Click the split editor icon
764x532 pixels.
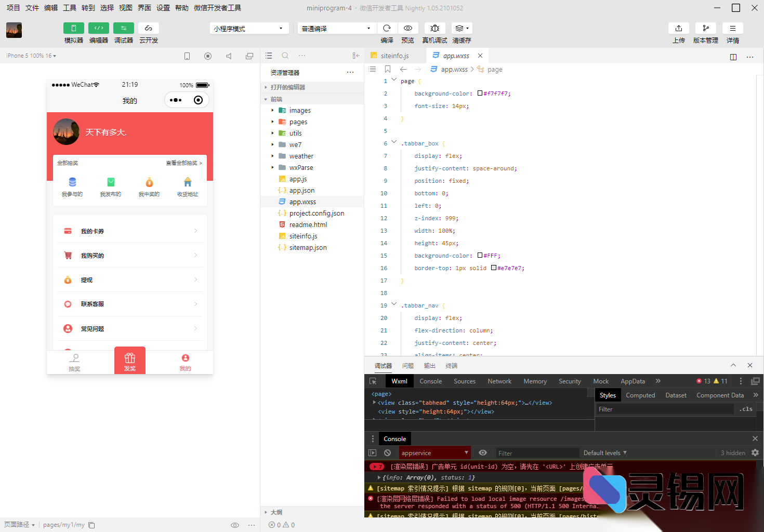pyautogui.click(x=733, y=57)
